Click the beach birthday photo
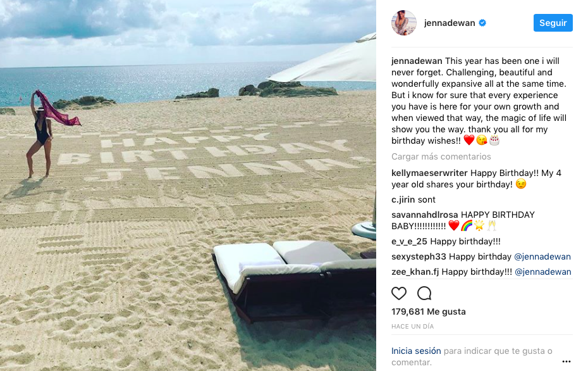 (188, 185)
